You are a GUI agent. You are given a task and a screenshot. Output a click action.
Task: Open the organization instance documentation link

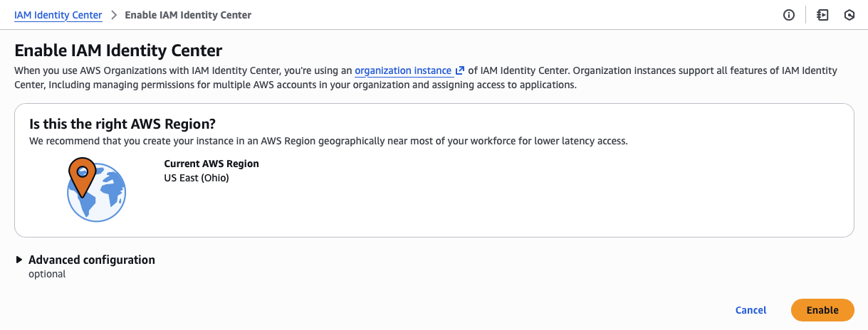[x=403, y=70]
